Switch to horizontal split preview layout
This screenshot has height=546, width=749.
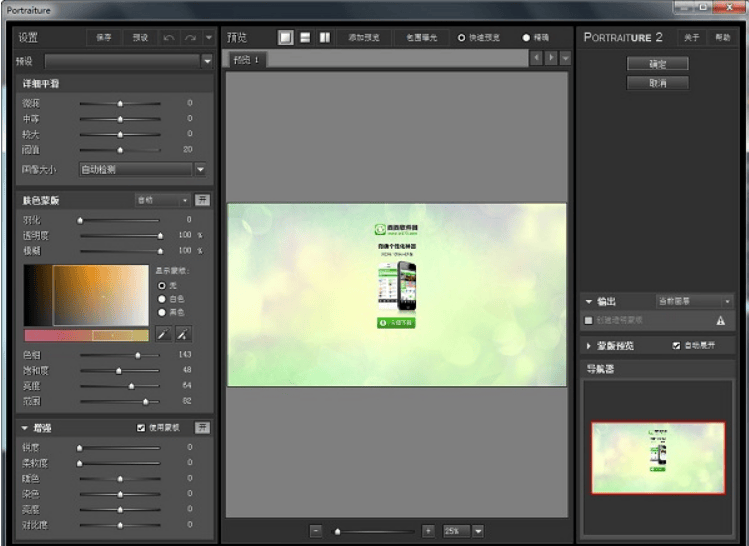(x=305, y=37)
